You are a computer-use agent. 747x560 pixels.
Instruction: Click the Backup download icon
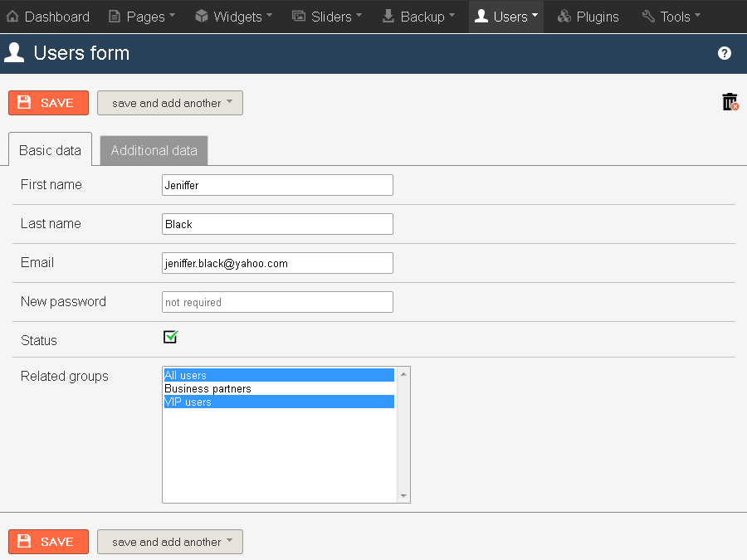[x=388, y=17]
